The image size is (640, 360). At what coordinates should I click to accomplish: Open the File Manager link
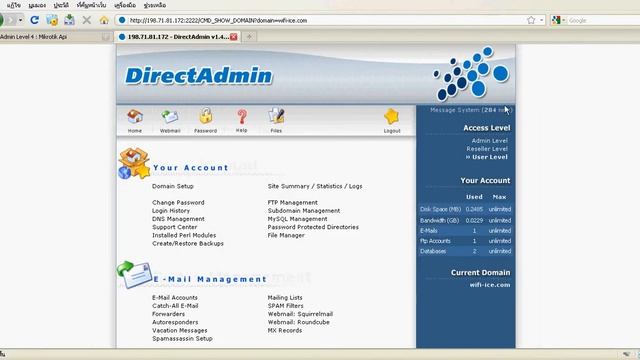(286, 235)
